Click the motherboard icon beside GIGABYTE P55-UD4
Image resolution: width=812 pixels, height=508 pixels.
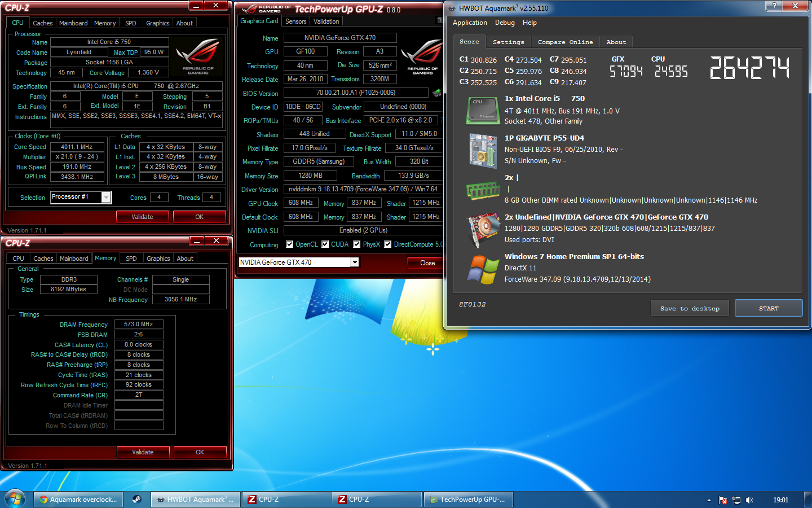483,150
